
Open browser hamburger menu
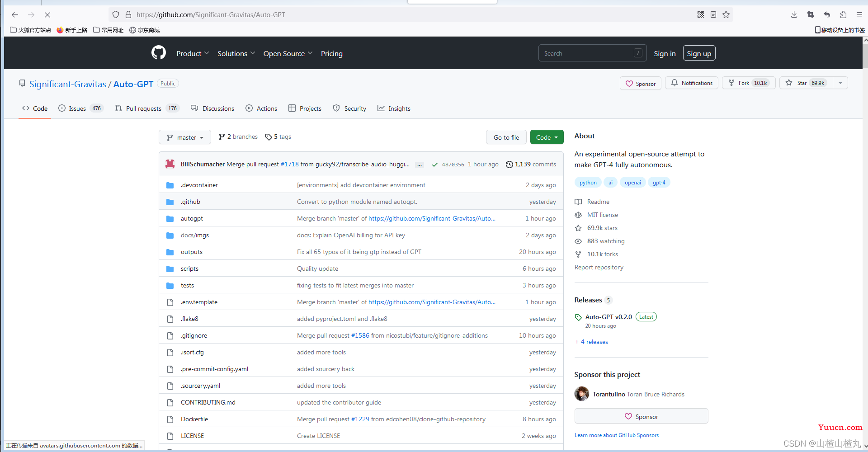point(859,14)
